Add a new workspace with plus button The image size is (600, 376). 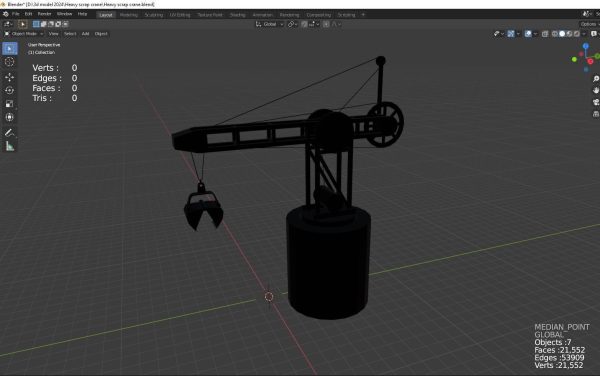[363, 15]
